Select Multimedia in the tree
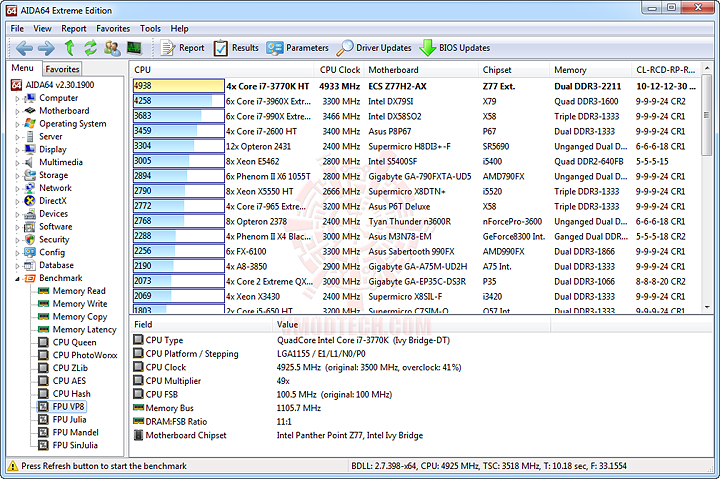The image size is (720, 479). (53, 162)
